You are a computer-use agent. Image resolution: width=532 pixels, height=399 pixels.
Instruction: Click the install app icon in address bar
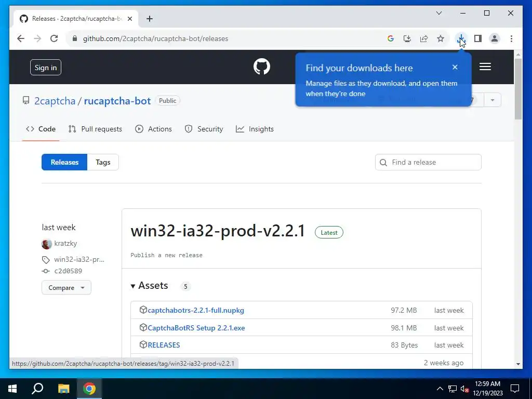[x=407, y=38]
